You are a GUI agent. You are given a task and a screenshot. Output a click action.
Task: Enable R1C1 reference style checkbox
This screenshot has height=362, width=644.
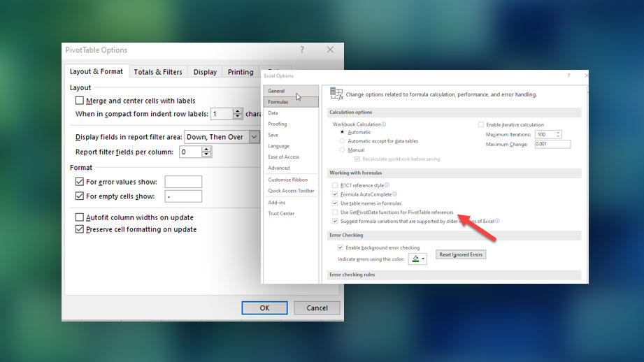click(335, 185)
